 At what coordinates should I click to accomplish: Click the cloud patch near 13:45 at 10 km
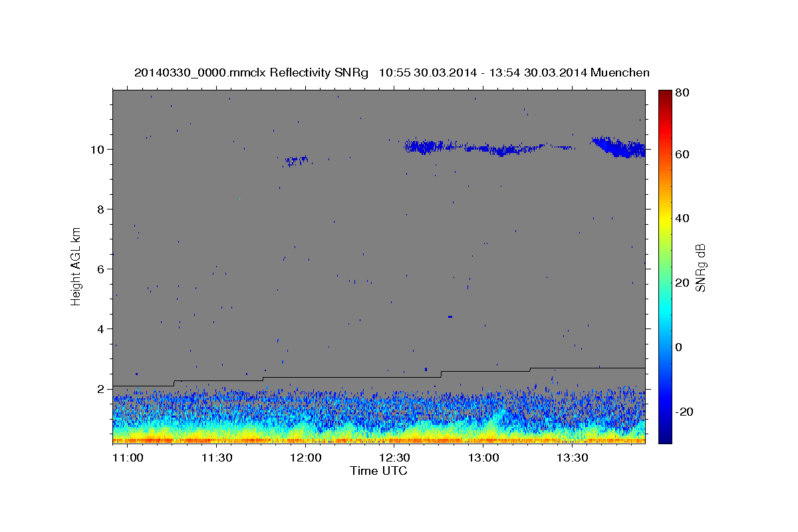pos(618,147)
